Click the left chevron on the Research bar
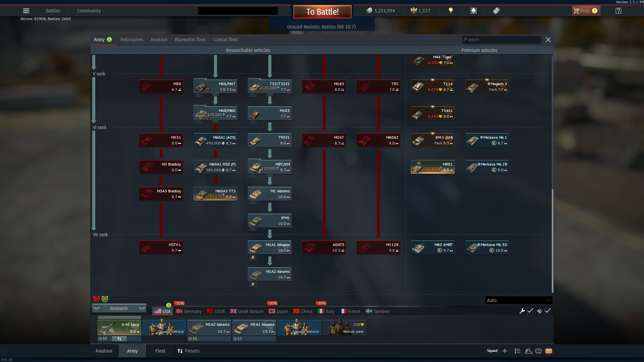 97,308
